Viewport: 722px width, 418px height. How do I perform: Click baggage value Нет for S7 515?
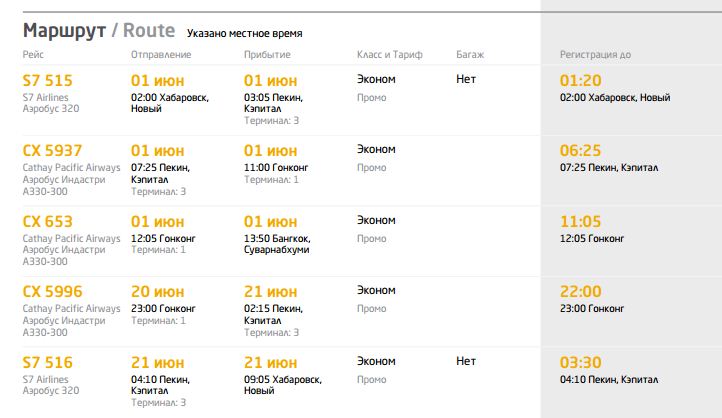(466, 79)
